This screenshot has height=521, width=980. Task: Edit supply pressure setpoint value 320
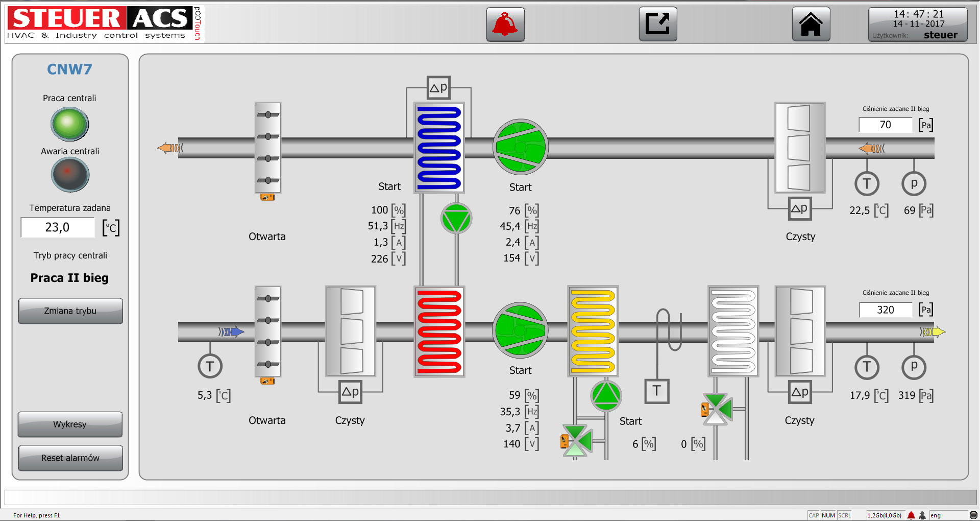click(x=886, y=310)
